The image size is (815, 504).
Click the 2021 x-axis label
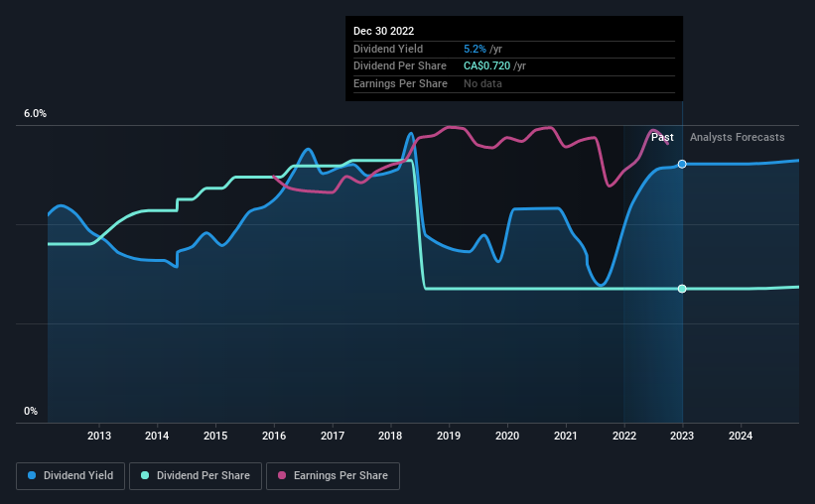point(566,436)
